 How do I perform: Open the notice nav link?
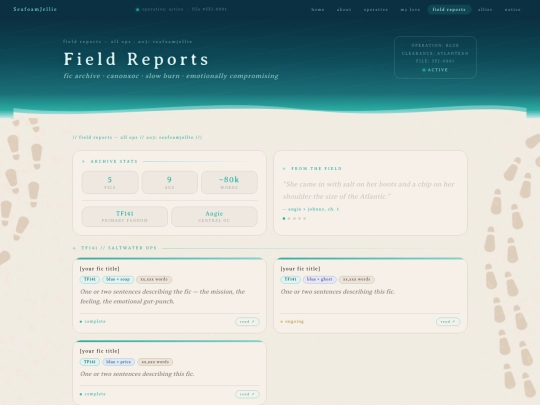pyautogui.click(x=512, y=10)
